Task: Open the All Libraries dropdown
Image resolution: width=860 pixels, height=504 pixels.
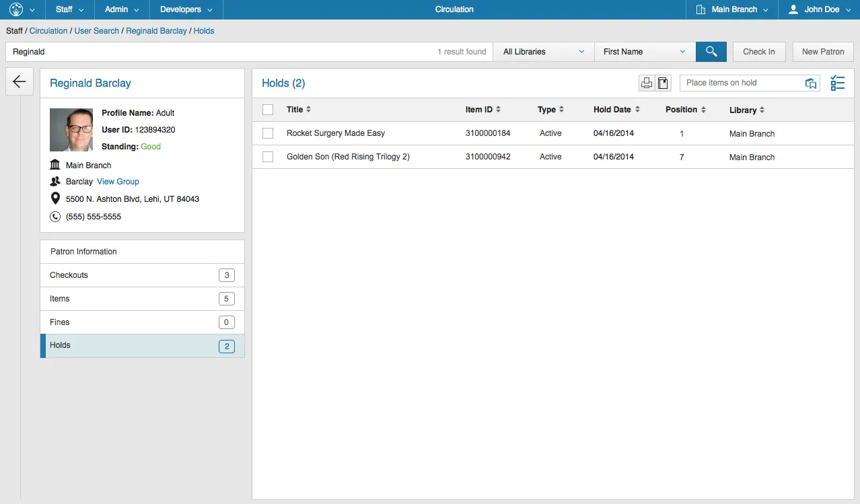Action: click(x=544, y=52)
